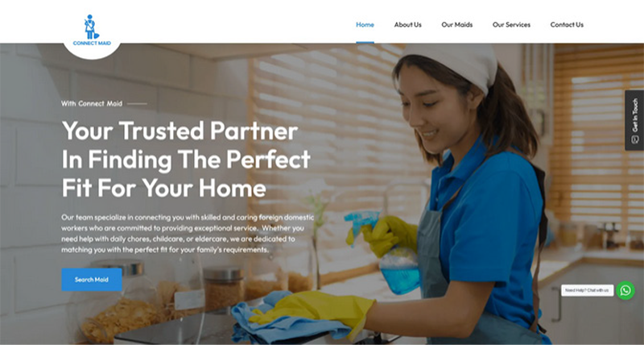Click the maid figure logo icon
Image resolution: width=644 pixels, height=345 pixels.
click(91, 27)
